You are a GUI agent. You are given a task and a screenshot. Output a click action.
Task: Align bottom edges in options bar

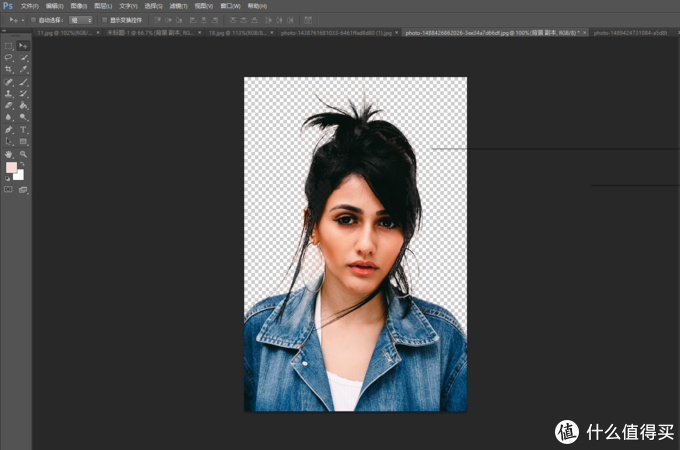coord(179,20)
